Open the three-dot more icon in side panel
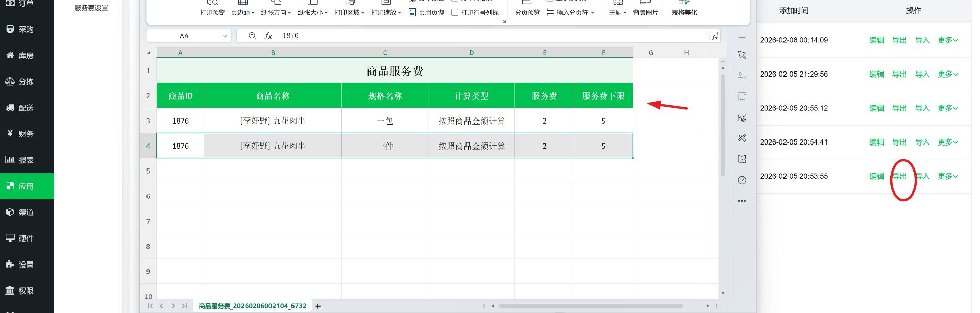Image resolution: width=980 pixels, height=313 pixels. (x=742, y=201)
